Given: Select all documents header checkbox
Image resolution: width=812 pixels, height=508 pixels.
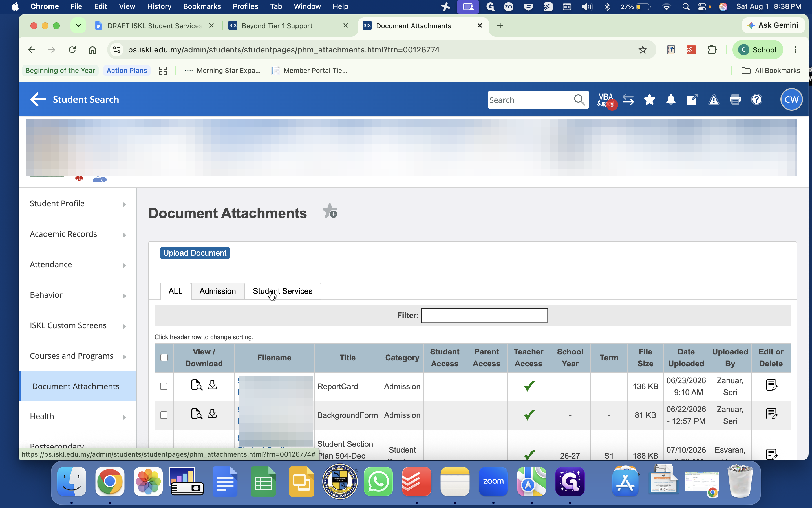Looking at the screenshot, I should coord(164,358).
